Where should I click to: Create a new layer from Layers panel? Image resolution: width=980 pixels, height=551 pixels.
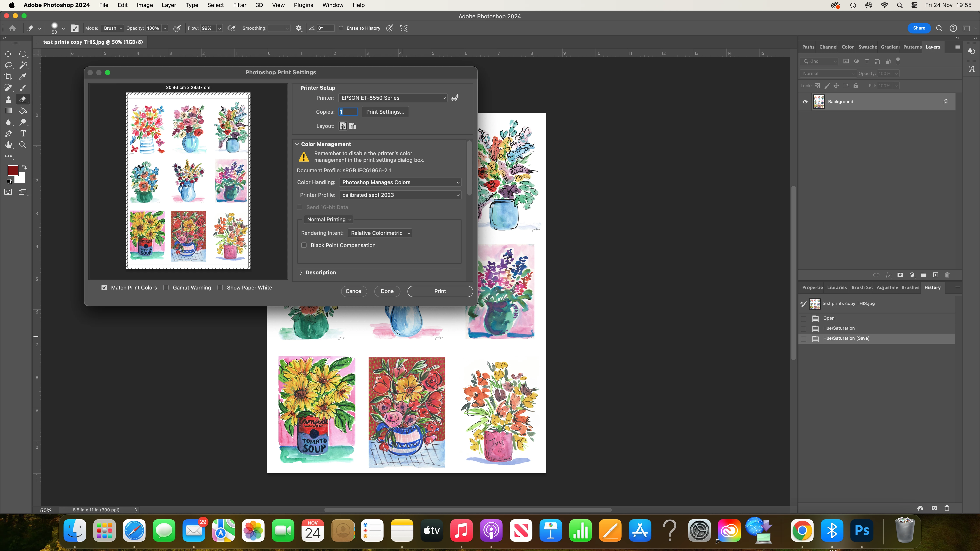(936, 275)
